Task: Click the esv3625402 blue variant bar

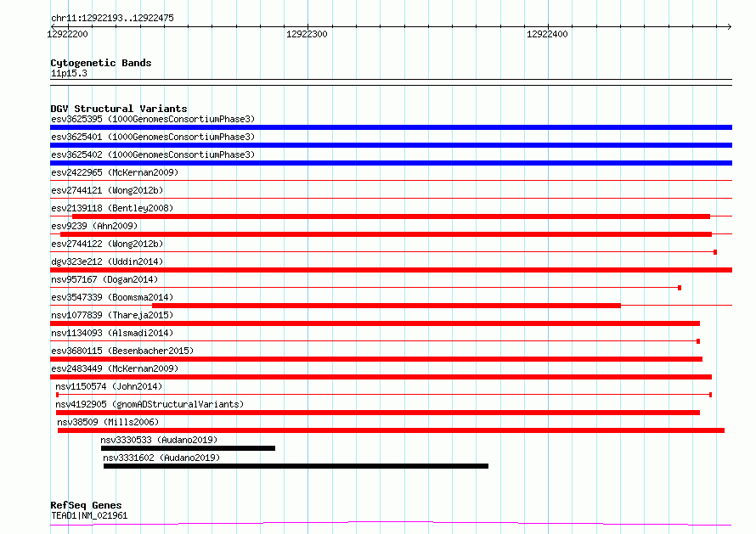Action: coord(391,163)
